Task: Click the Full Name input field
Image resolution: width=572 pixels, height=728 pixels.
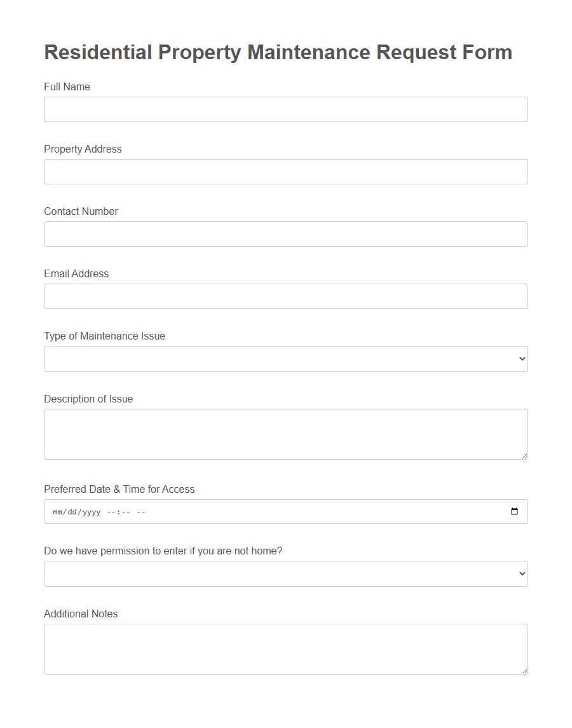Action: click(x=285, y=109)
